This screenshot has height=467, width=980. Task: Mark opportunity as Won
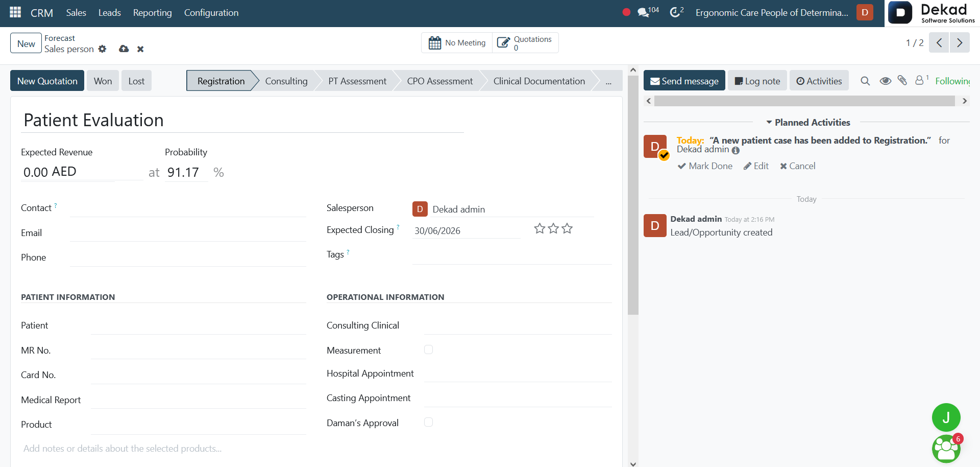[103, 81]
